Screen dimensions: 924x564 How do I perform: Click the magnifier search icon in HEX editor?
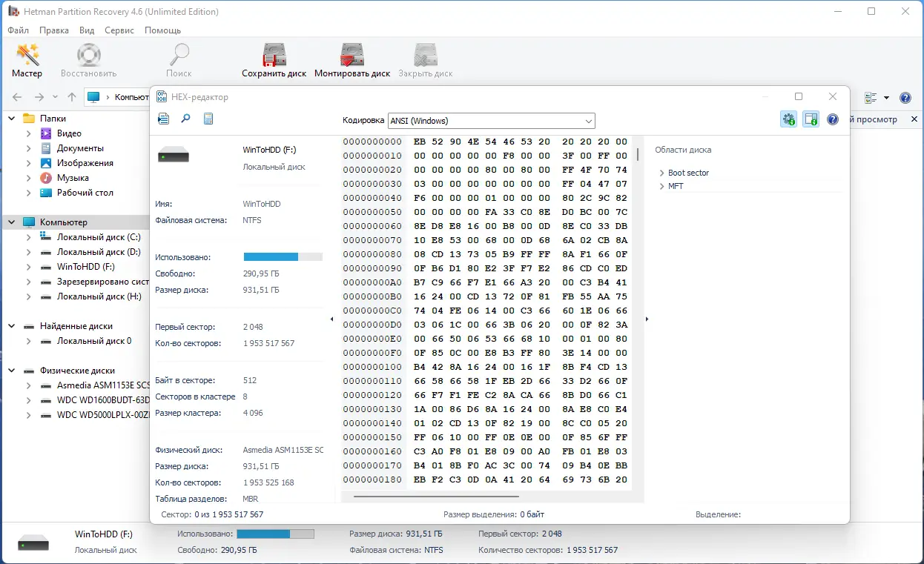point(186,119)
